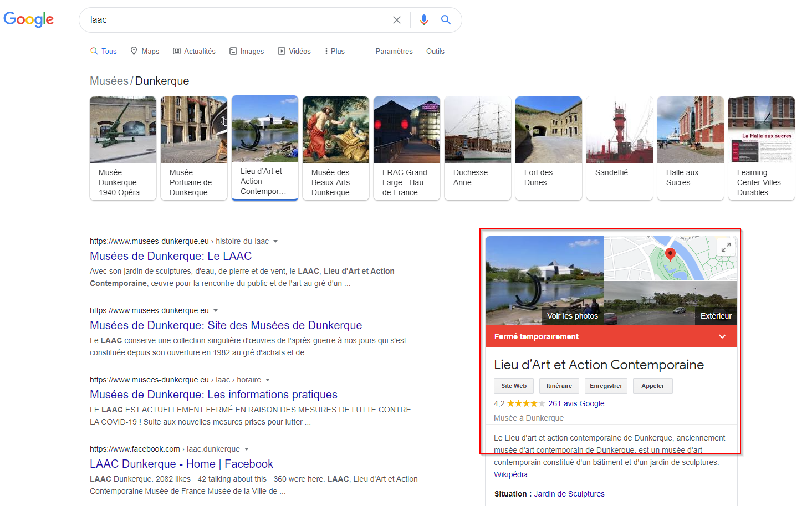Viewport: 812px width, 506px height.
Task: Click the Google logo
Action: tap(29, 19)
